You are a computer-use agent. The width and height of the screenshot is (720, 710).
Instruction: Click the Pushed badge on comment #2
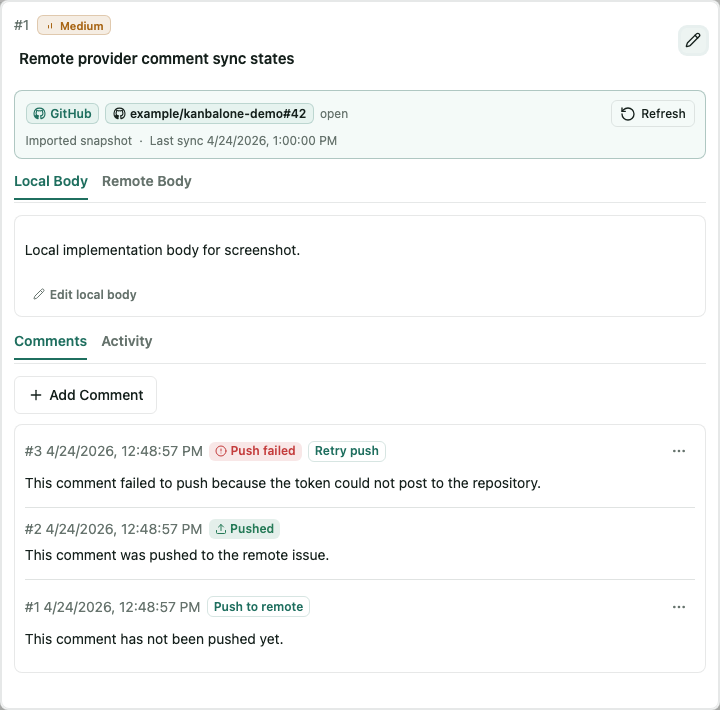click(244, 529)
